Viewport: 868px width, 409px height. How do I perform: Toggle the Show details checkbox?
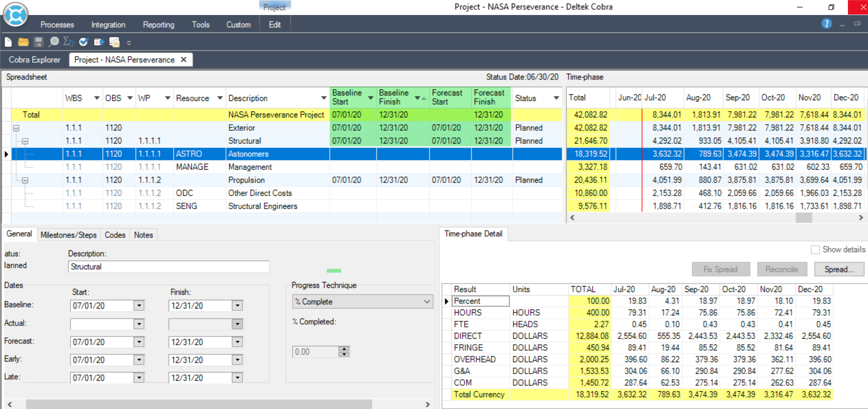coord(815,250)
